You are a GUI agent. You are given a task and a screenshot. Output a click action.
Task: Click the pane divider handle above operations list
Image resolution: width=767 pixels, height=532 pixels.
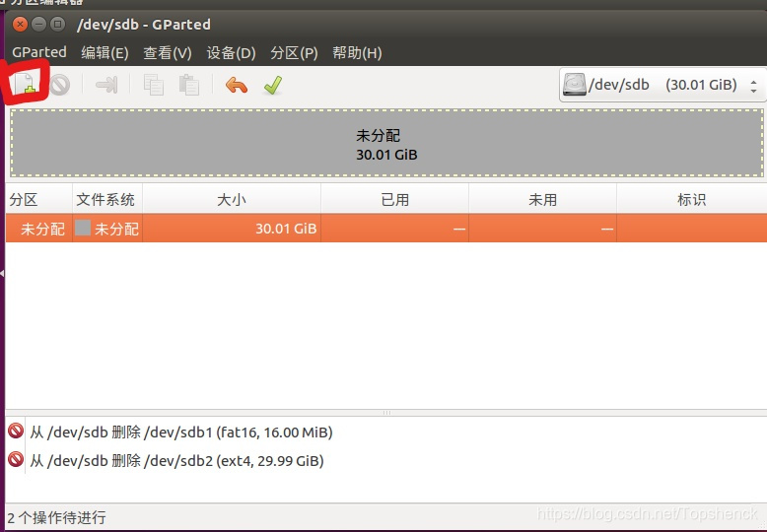[386, 413]
